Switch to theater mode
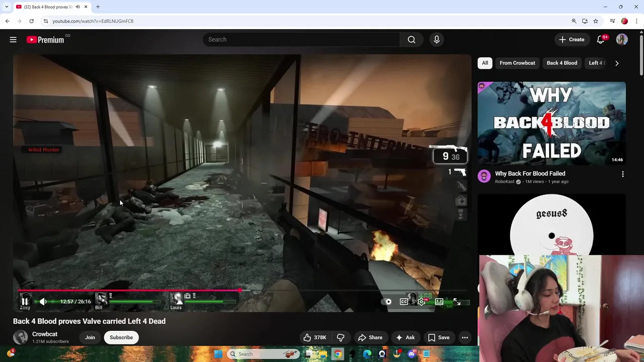Screen dimensions: 644x362 tap(439, 302)
